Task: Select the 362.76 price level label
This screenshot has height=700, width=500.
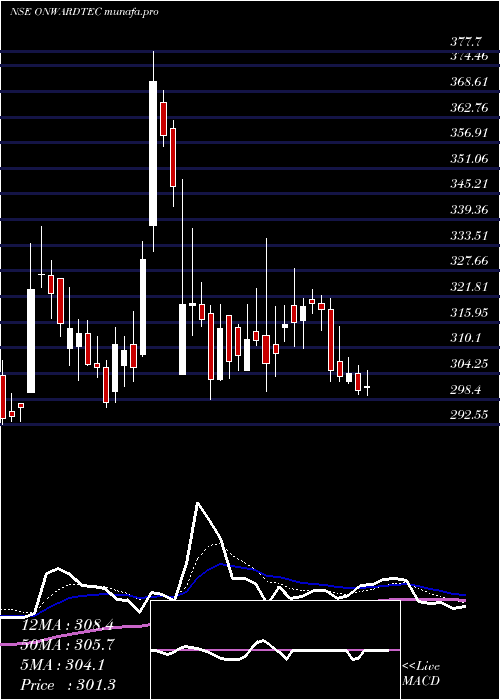Action: click(469, 108)
